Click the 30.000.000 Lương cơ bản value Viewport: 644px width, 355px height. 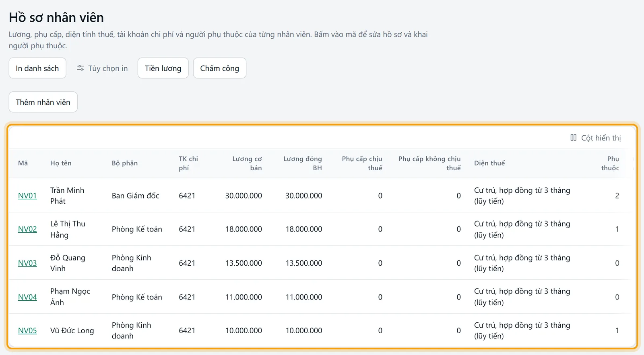click(x=244, y=196)
